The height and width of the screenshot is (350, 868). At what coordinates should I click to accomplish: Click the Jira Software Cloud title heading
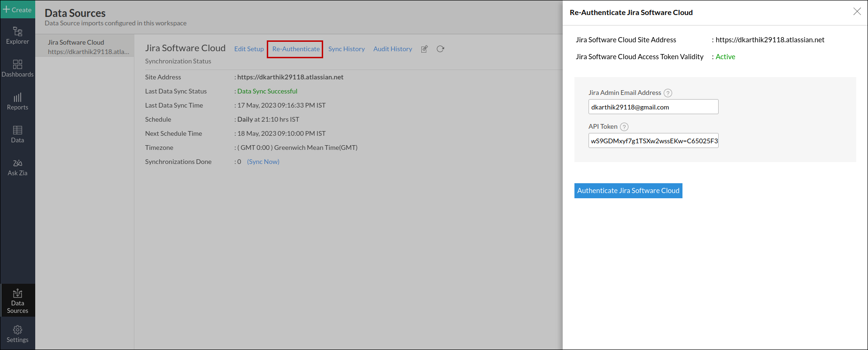point(185,48)
